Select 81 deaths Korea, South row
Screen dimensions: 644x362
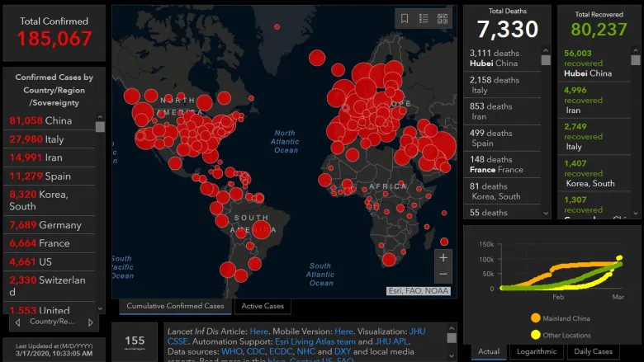pyautogui.click(x=502, y=191)
